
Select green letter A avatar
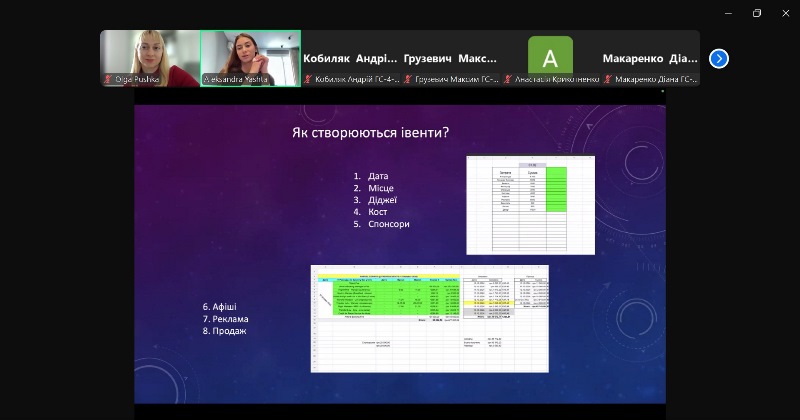click(550, 55)
